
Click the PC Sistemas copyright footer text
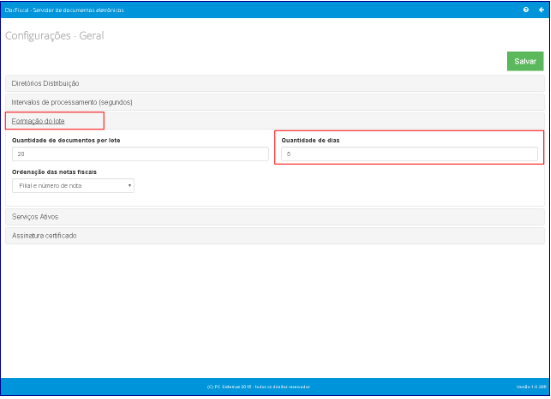pos(258,387)
